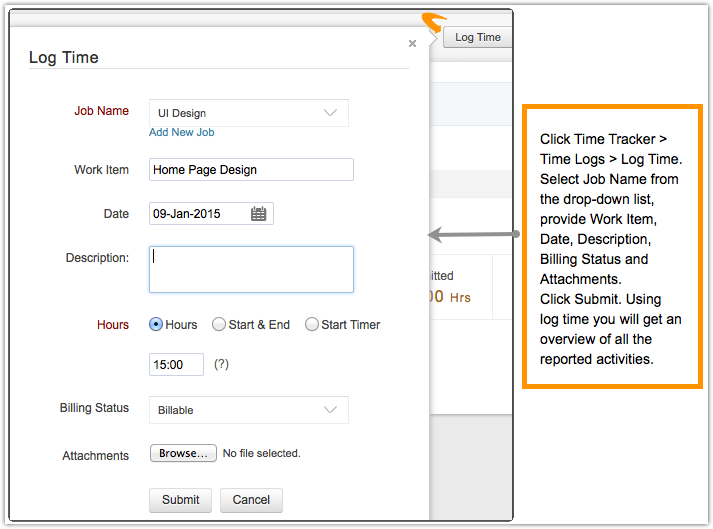Click the Billing Status chevron arrow
This screenshot has width=713, height=529.
tap(331, 410)
